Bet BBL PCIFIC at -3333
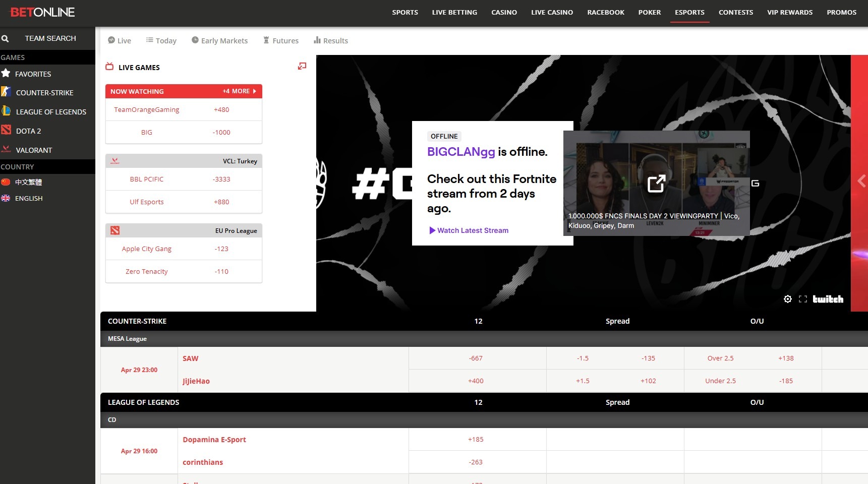This screenshot has width=868, height=484. 221,179
